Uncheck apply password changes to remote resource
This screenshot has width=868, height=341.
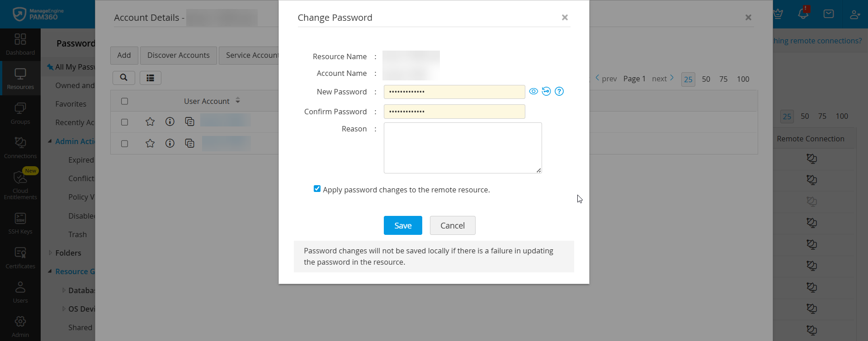[317, 188]
